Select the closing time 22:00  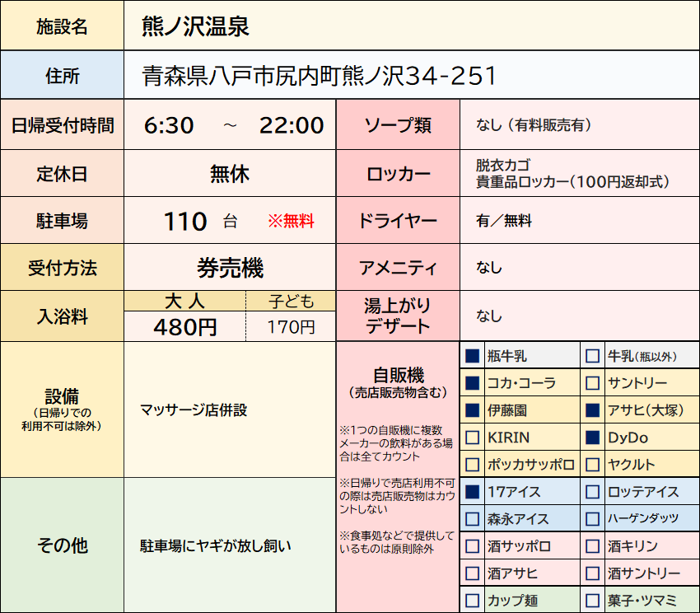coord(292,125)
